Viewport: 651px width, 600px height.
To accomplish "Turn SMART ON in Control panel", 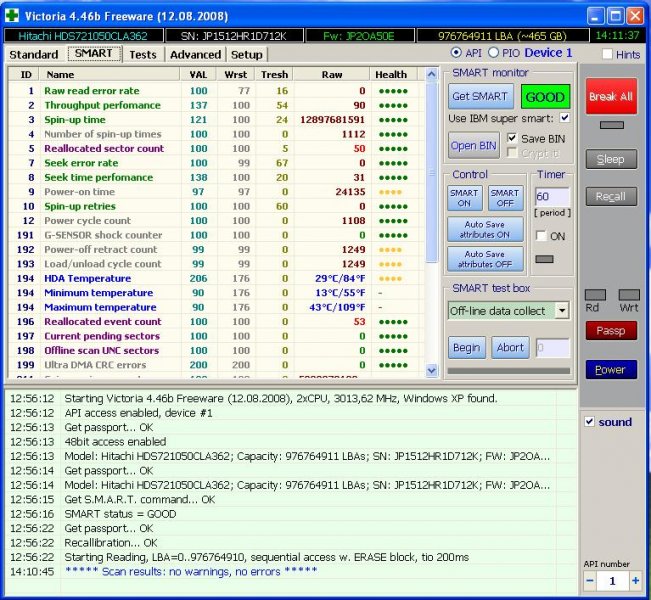I will (464, 198).
